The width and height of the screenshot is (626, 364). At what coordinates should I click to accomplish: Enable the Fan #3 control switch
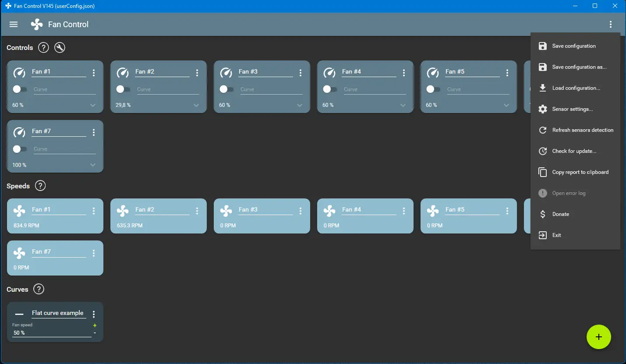tap(226, 89)
